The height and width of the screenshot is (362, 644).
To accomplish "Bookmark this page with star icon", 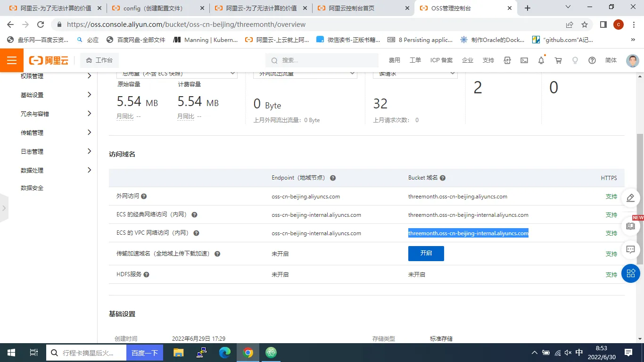I will [x=585, y=25].
